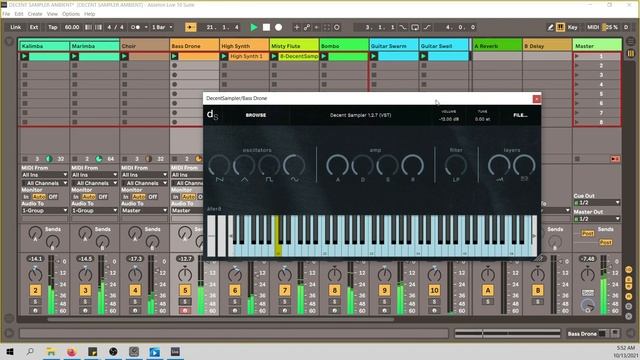Open the File menu
The image size is (640, 360).
tap(6, 14)
